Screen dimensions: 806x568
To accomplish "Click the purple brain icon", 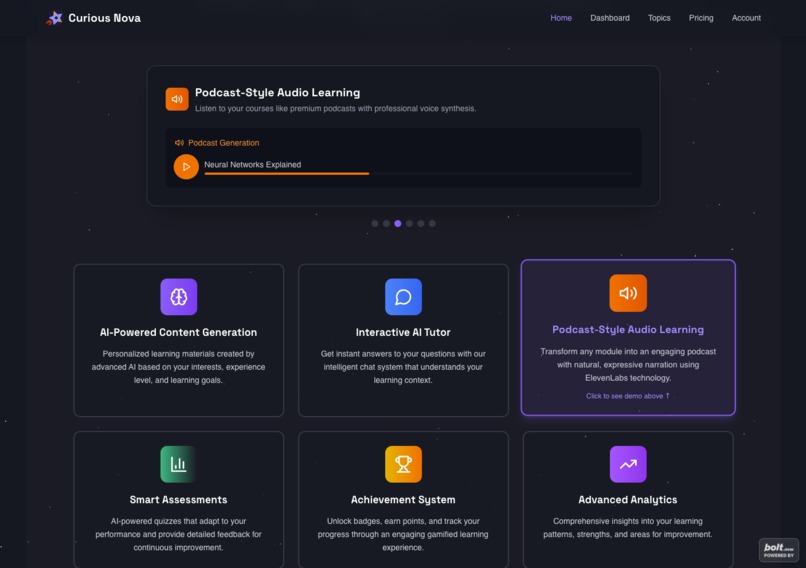I will coord(178,297).
